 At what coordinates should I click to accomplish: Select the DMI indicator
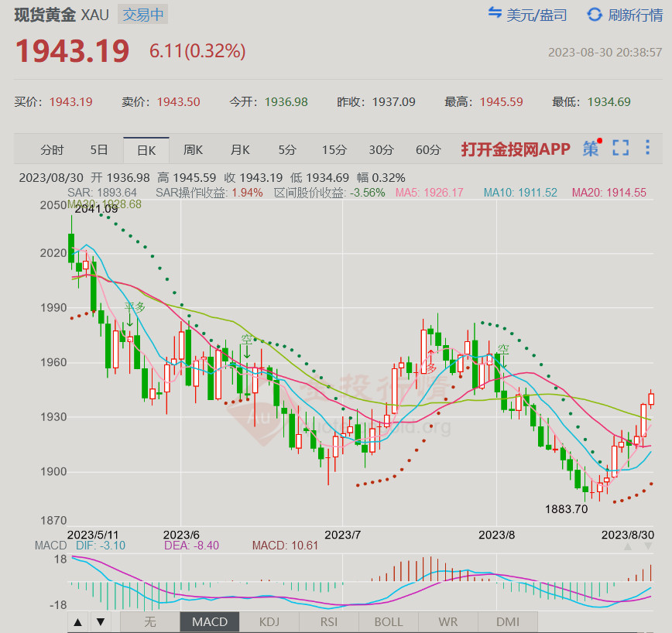508,622
